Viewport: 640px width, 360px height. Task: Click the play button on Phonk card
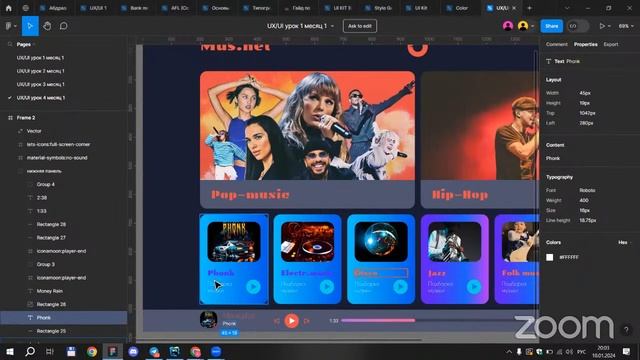(x=253, y=287)
